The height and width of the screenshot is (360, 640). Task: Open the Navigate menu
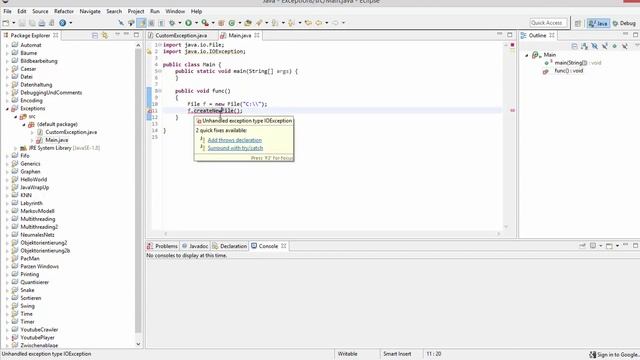pyautogui.click(x=90, y=11)
